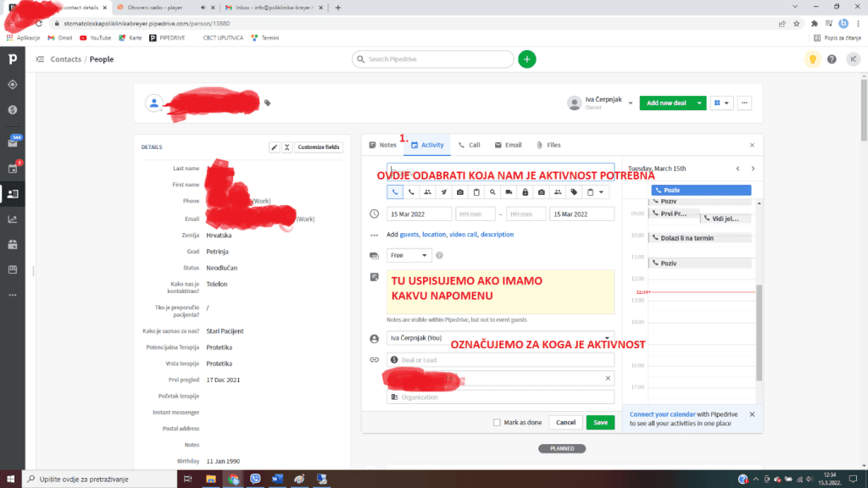Open the Insights chart icon in sidebar
The width and height of the screenshot is (868, 488).
click(x=12, y=219)
